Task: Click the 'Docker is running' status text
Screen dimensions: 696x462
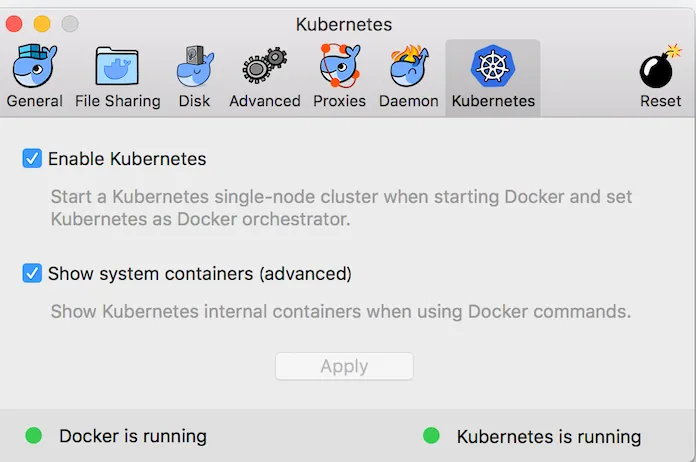Action: point(133,436)
